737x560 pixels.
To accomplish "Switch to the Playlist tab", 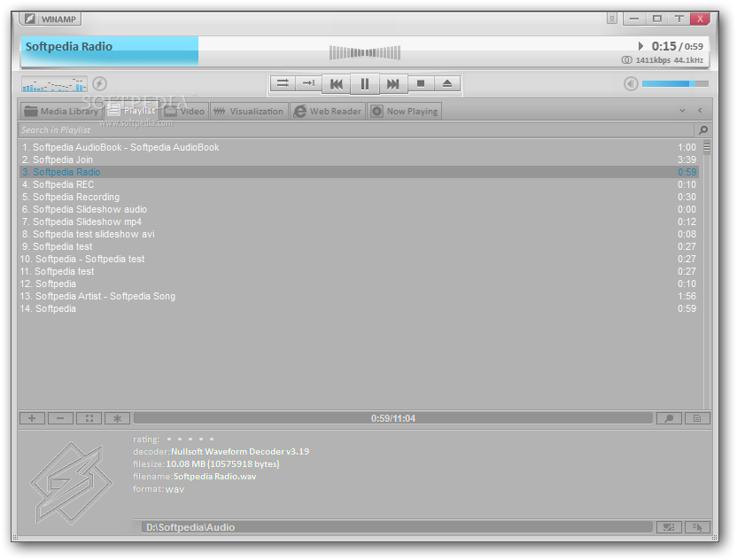I will (x=132, y=111).
